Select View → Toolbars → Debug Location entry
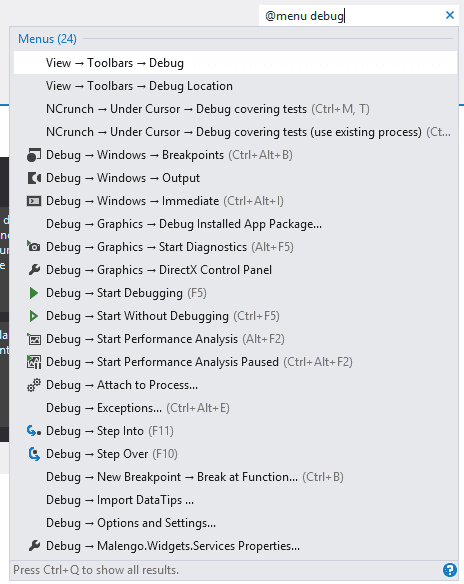This screenshot has width=464, height=584. 235,86
